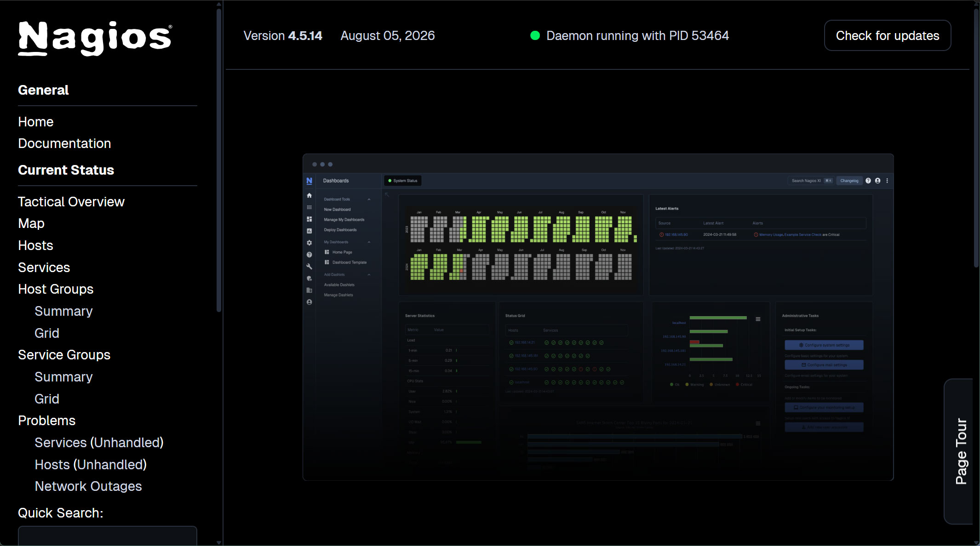
Task: Open the Service Groups overview
Action: 64,355
